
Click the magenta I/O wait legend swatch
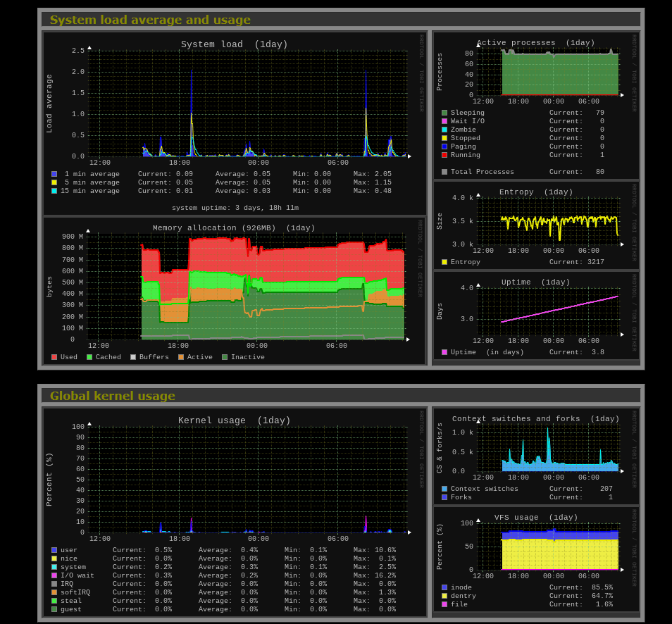(x=54, y=575)
